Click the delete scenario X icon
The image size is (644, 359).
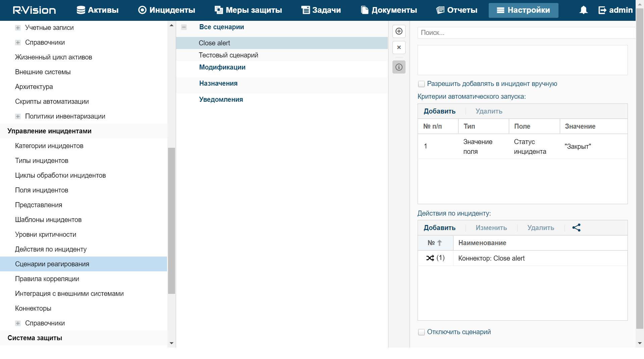(x=399, y=47)
